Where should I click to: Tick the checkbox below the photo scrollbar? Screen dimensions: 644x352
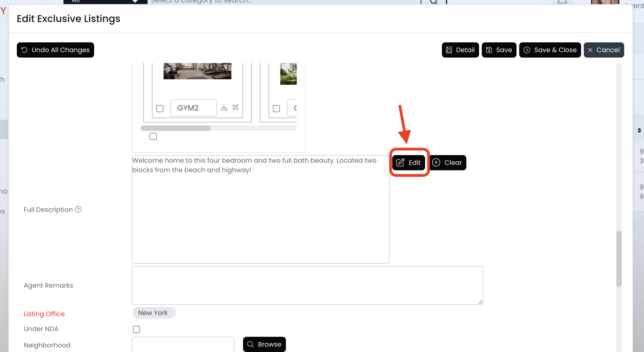point(153,136)
